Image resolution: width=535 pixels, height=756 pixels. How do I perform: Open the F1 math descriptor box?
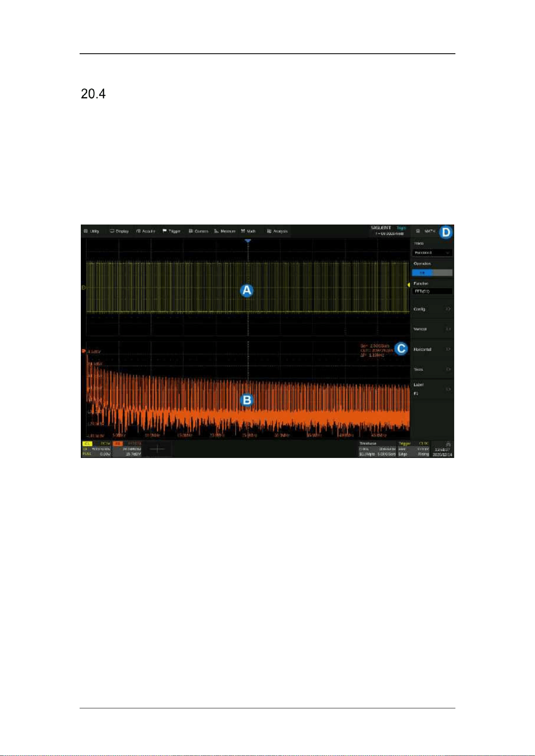point(127,449)
